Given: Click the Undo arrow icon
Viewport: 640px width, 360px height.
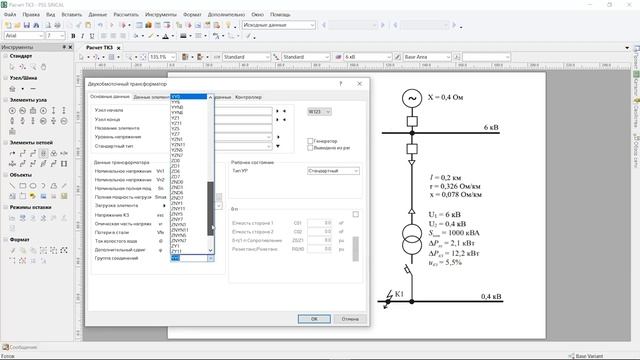Looking at the screenshot, I should coord(100,25).
